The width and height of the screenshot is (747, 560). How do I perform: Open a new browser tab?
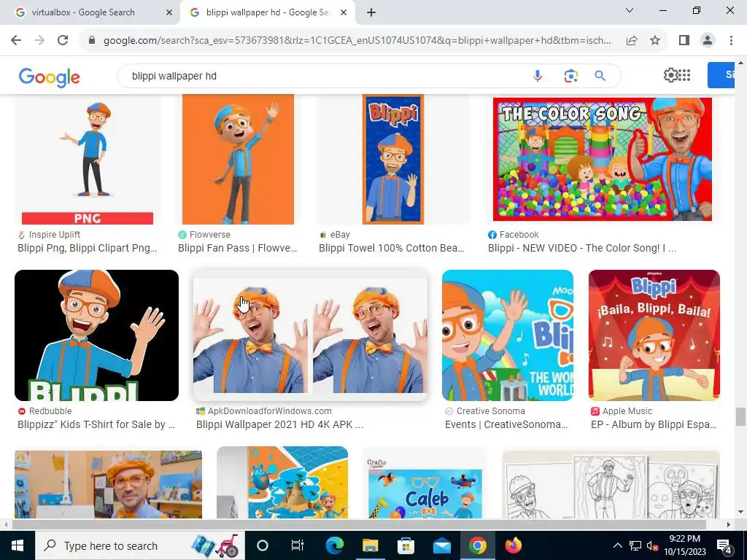point(371,12)
